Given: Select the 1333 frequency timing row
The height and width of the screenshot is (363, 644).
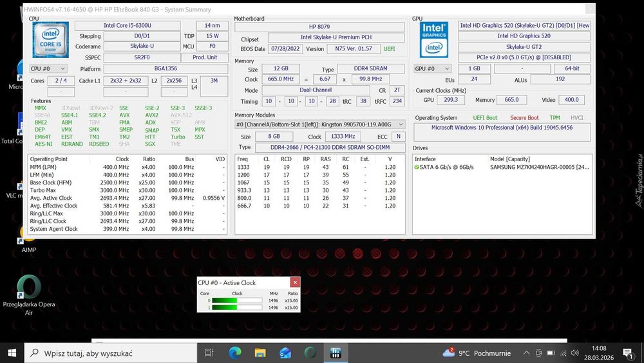Looking at the screenshot, I should point(319,168).
